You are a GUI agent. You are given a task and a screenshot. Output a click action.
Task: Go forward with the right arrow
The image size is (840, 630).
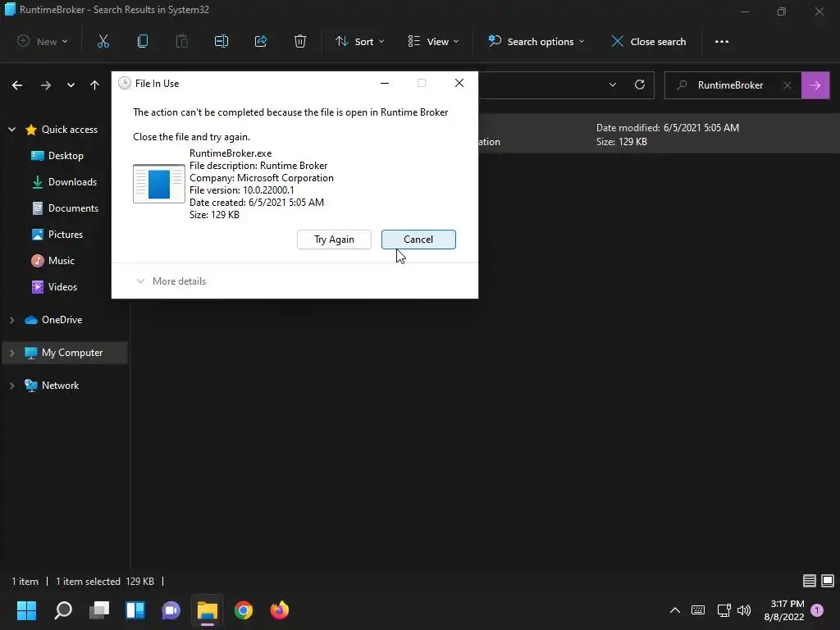click(x=46, y=85)
